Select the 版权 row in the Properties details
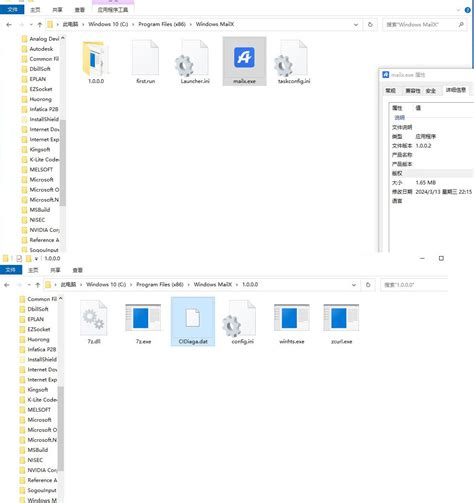 (432, 173)
